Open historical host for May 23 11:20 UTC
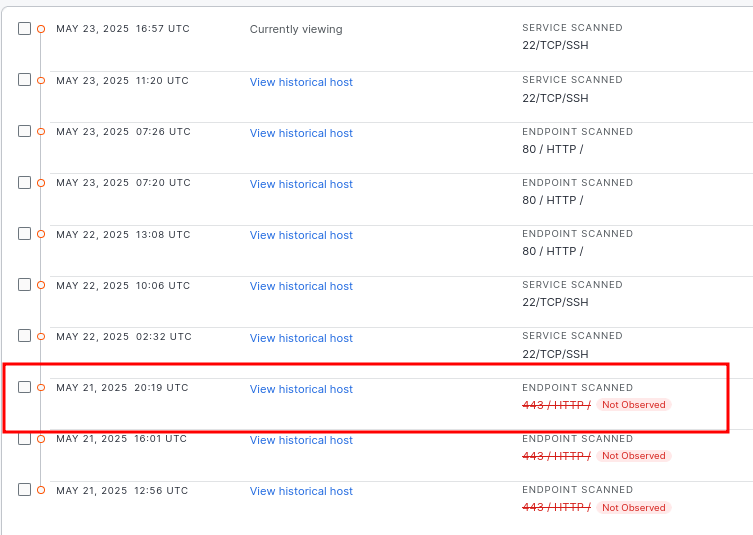753x535 pixels. 301,82
